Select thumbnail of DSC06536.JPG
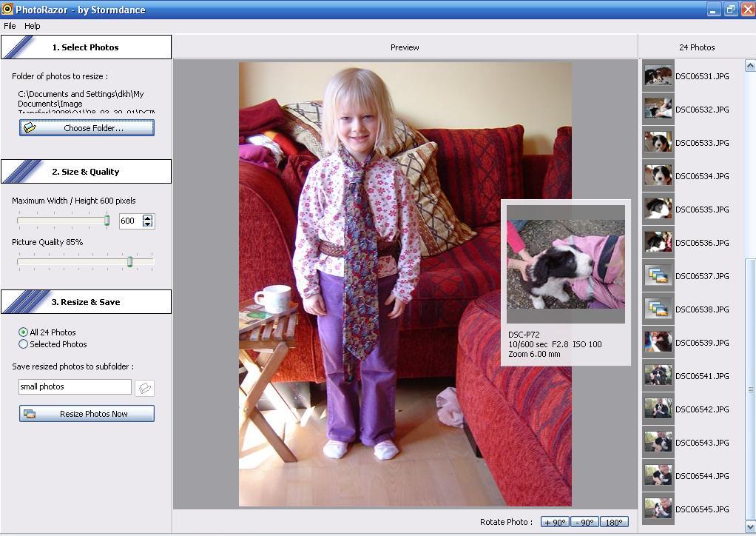Screen dimensions: 756x536 click(x=658, y=242)
